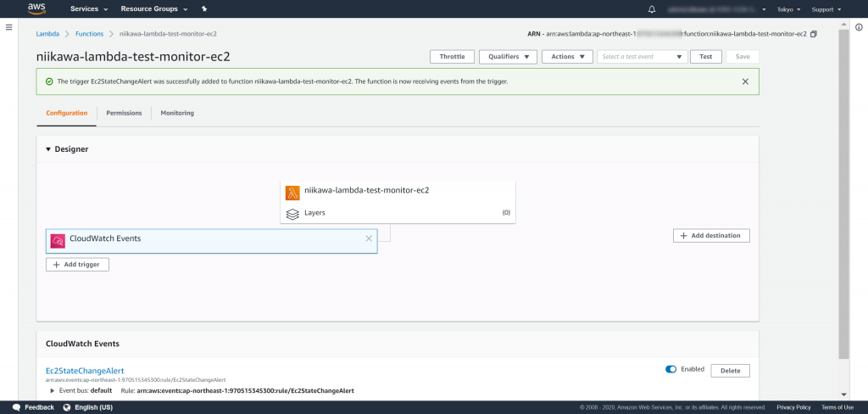Switch to the Monitoring tab
Screen dimensions: 868x414
[177, 113]
